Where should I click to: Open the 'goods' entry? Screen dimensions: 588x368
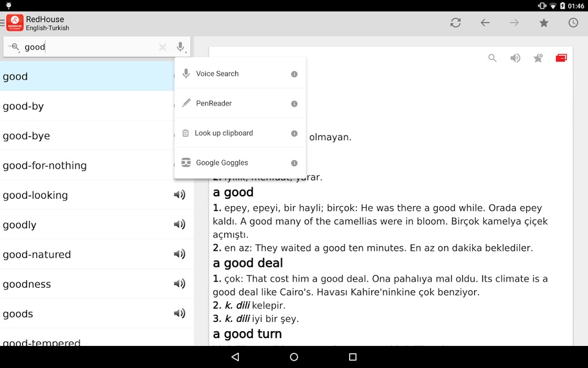coord(97,313)
